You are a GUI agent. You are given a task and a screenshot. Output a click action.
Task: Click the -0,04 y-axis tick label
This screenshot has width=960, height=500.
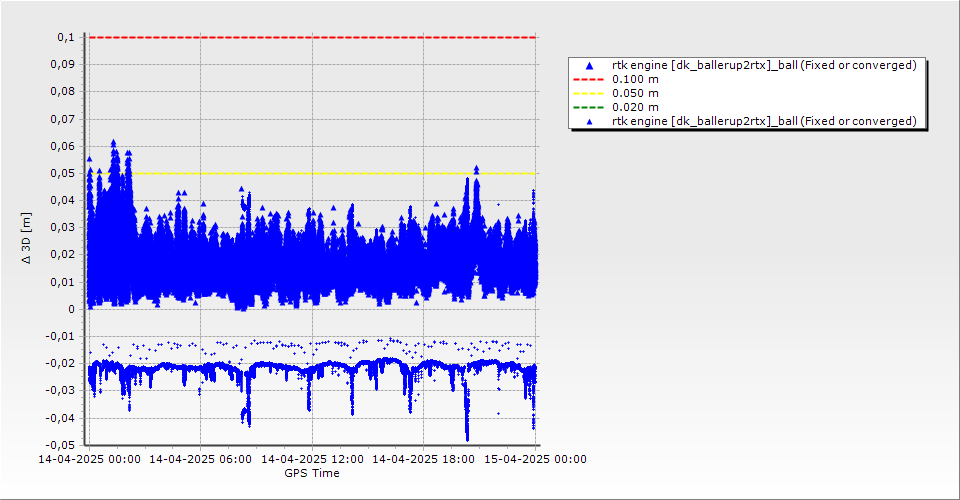[x=61, y=418]
